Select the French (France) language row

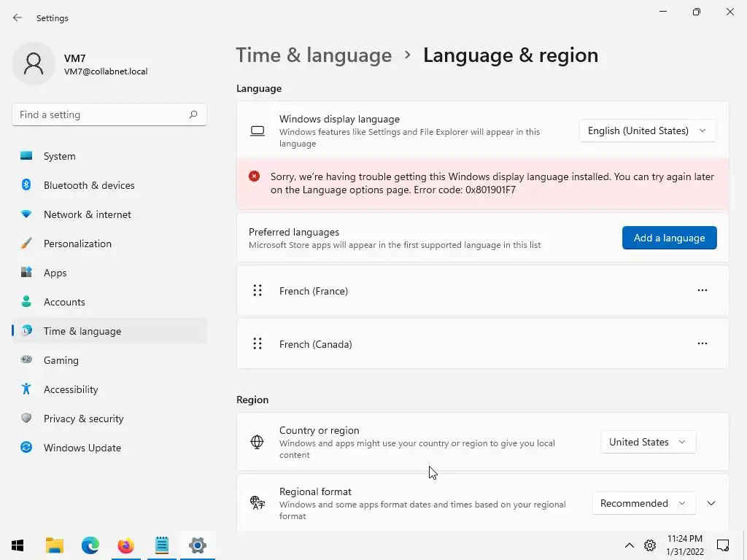click(483, 290)
